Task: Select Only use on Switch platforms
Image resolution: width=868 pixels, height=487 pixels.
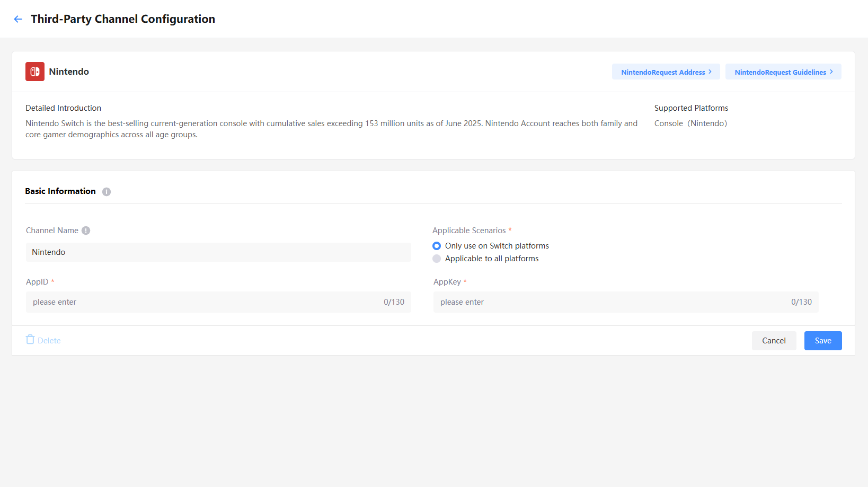Action: (x=491, y=246)
